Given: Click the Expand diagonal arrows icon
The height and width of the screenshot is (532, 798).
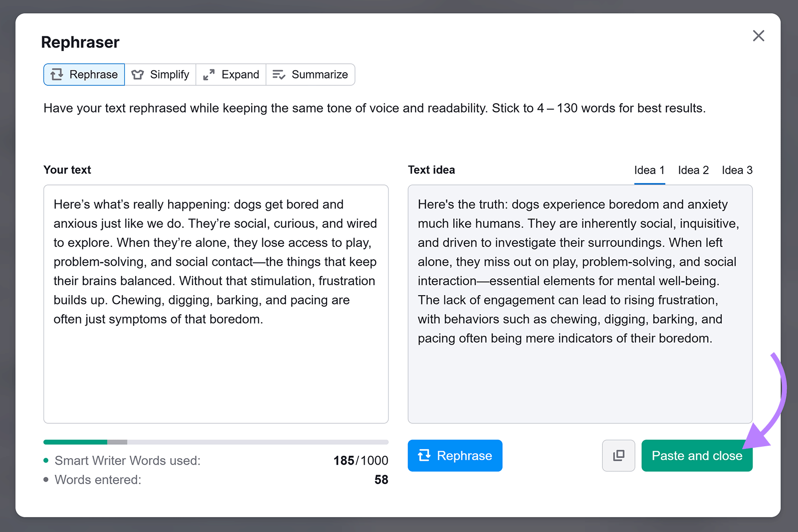Looking at the screenshot, I should pos(208,74).
